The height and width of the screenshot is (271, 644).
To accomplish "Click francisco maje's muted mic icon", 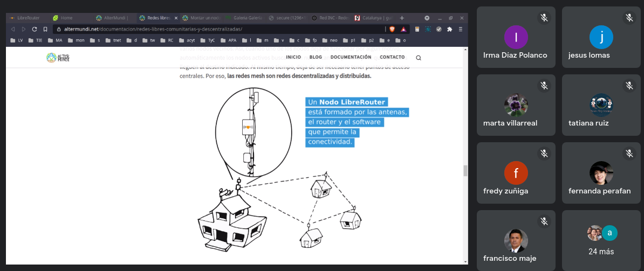I will point(544,221).
